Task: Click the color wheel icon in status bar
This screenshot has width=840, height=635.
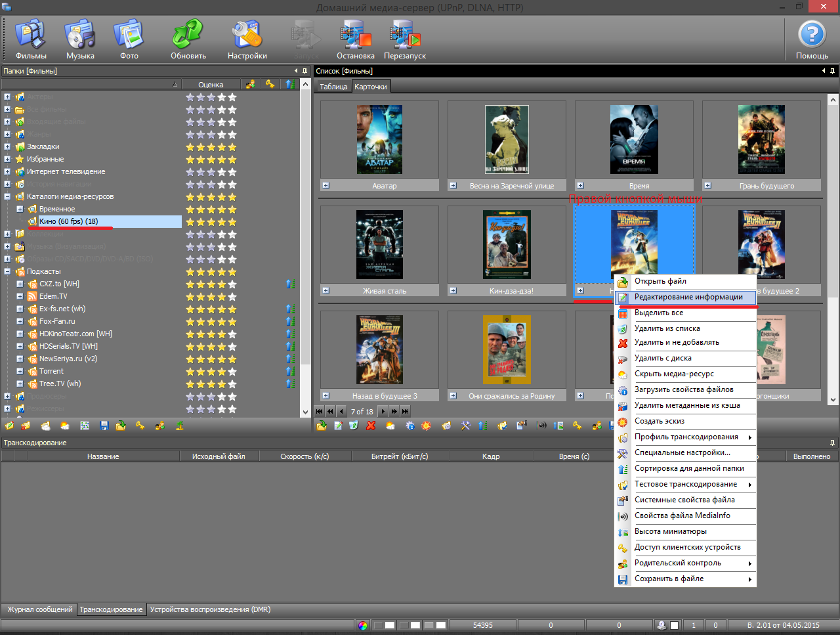Action: coord(363,625)
